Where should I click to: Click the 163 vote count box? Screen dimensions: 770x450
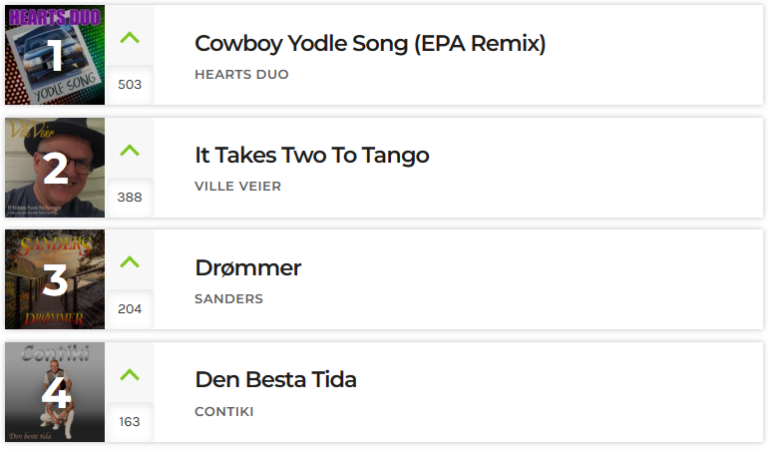click(x=130, y=422)
